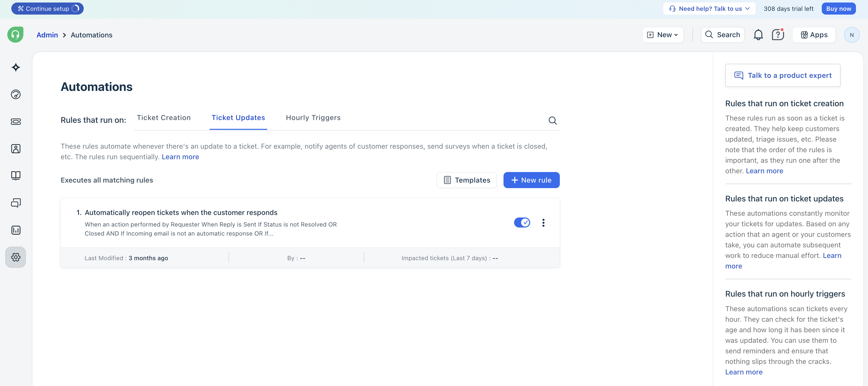
Task: Open Solutions book icon in sidebar
Action: coord(16,176)
